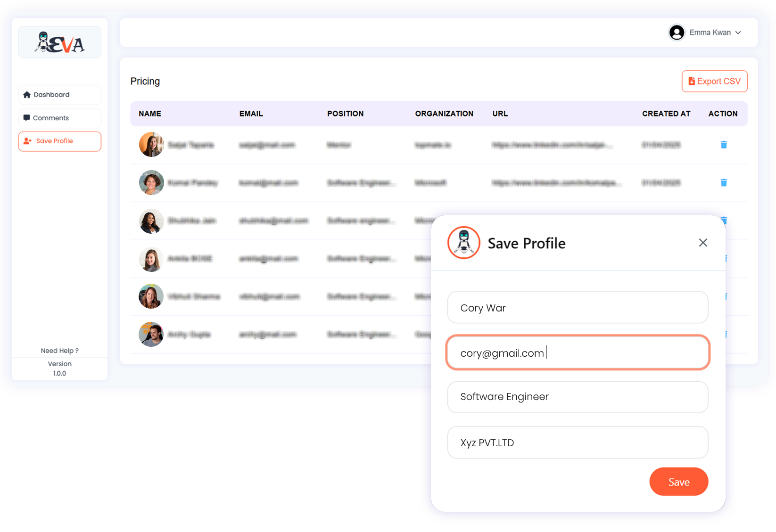Open the Dashboard menu item
The width and height of the screenshot is (776, 532).
(60, 95)
